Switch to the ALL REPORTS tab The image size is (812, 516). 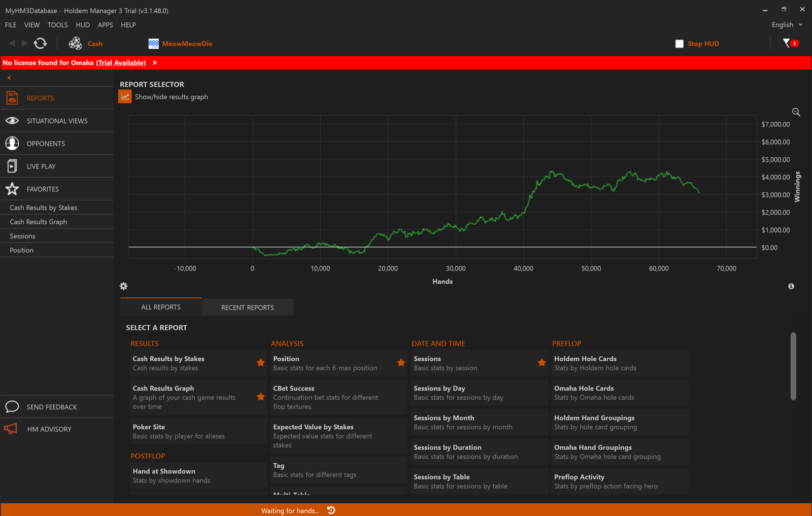click(161, 307)
